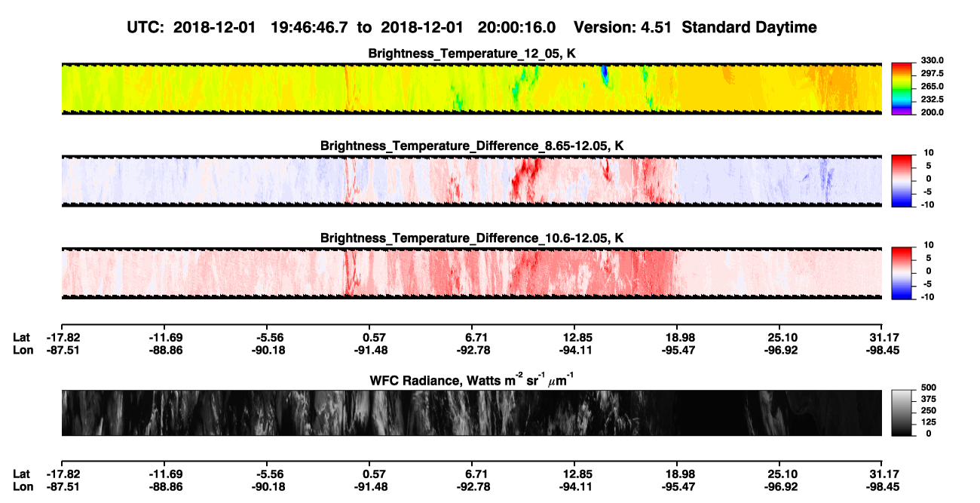Click the Brightness_Temperature_Difference_10.6-12.05, K title
The image size is (980, 503).
[472, 238]
